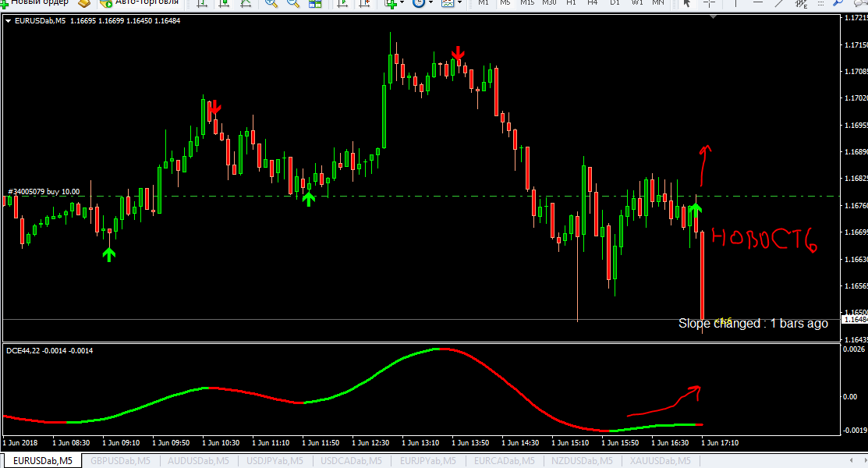Set timeframe to M1
The height and width of the screenshot is (468, 868).
point(484,3)
